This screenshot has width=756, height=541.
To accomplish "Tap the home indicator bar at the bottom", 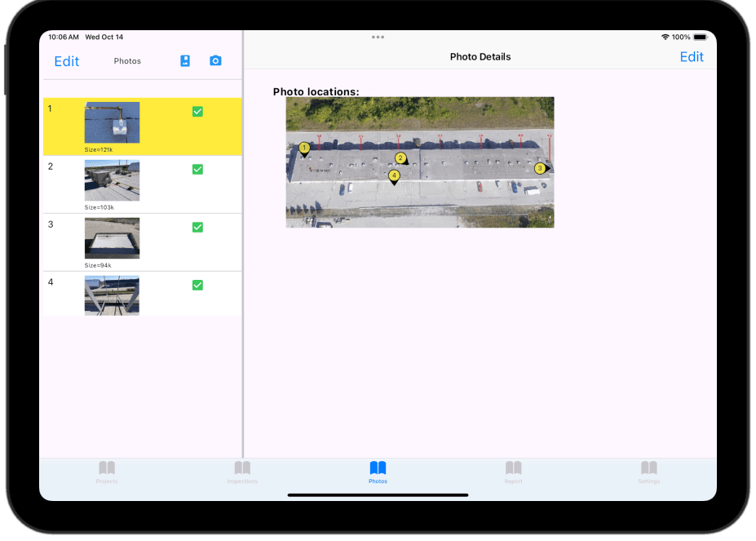I will click(378, 494).
